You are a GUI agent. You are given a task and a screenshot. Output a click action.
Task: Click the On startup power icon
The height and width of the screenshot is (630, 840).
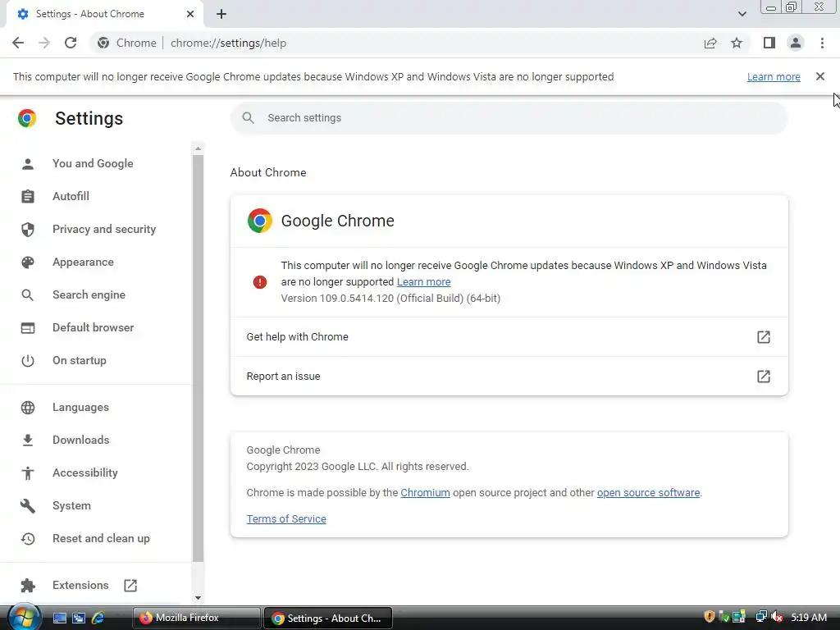(28, 361)
